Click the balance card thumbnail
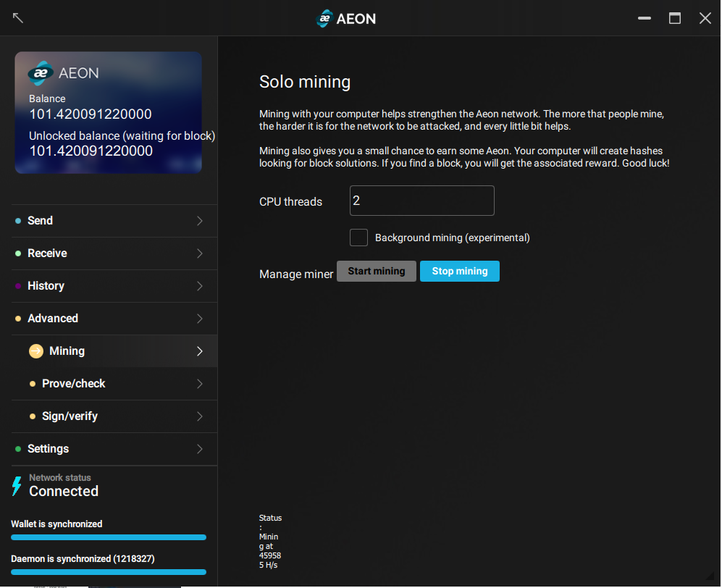This screenshot has width=722, height=588. (108, 112)
